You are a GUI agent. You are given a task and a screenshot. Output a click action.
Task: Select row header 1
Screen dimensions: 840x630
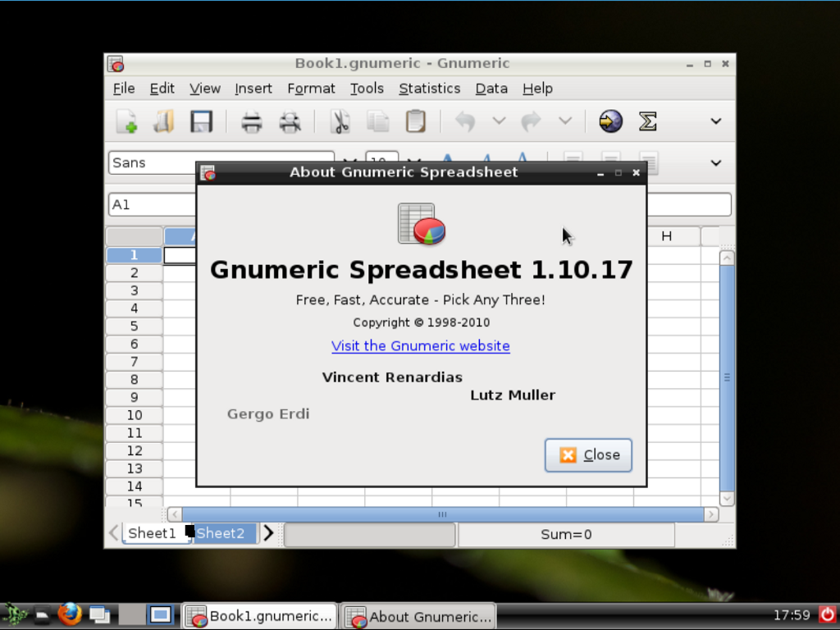pos(135,255)
